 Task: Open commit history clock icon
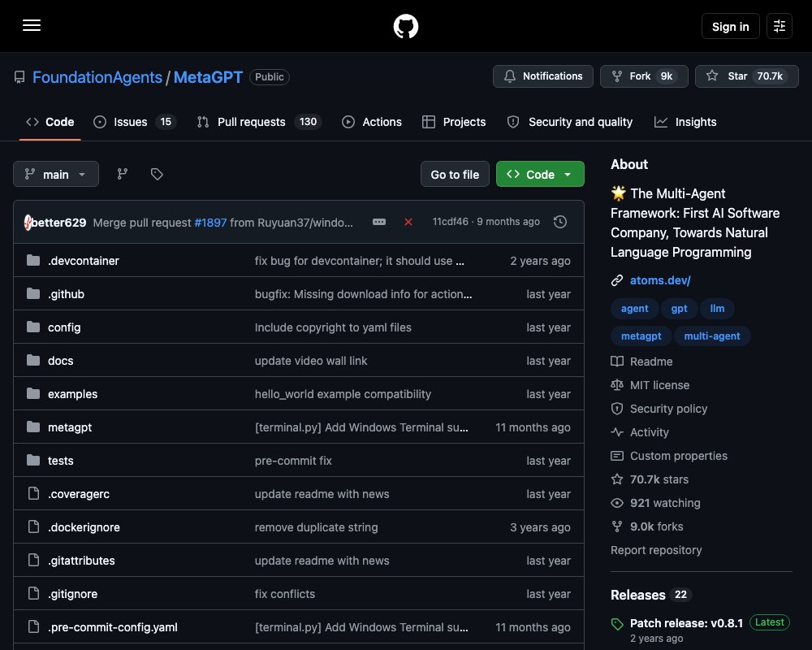pos(559,222)
